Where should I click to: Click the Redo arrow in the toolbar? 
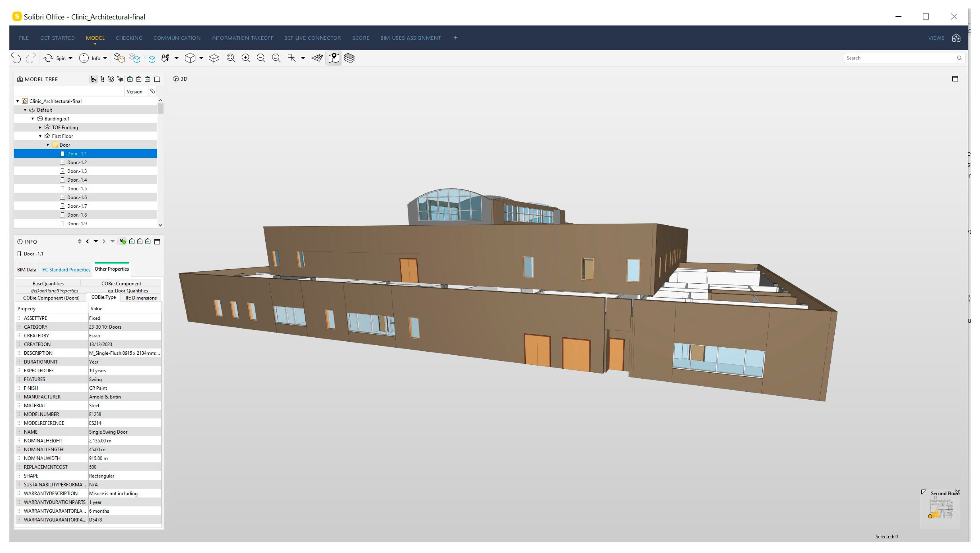pos(31,58)
